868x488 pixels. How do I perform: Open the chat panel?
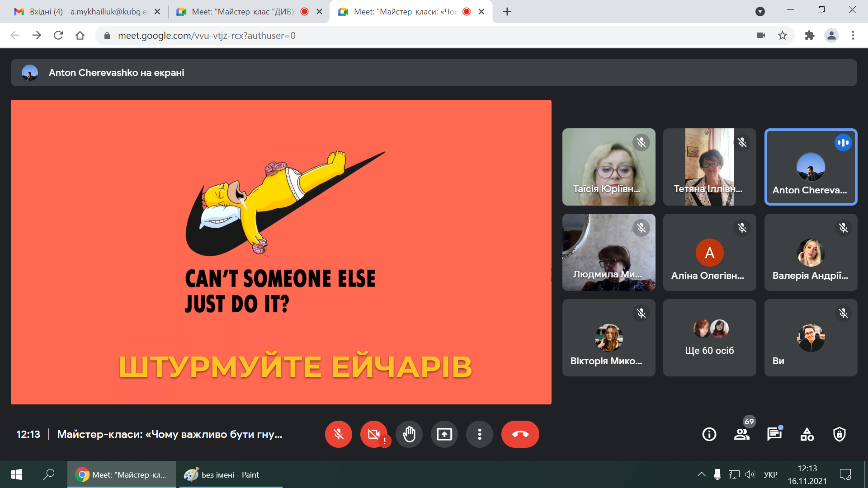pyautogui.click(x=774, y=434)
